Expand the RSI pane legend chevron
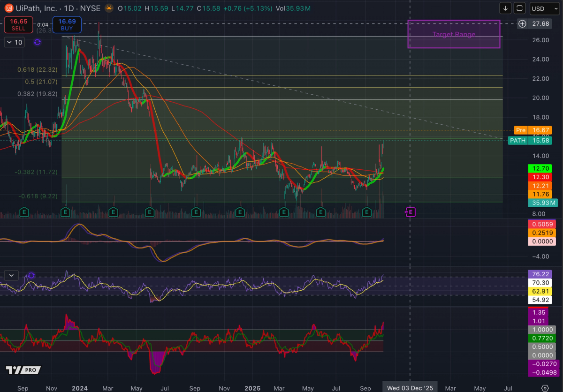Screen dimensions: 563x392 click(x=11, y=275)
